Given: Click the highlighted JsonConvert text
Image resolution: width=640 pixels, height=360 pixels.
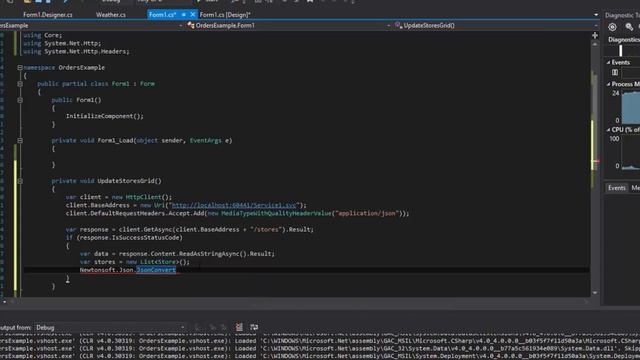Looking at the screenshot, I should coord(156,270).
